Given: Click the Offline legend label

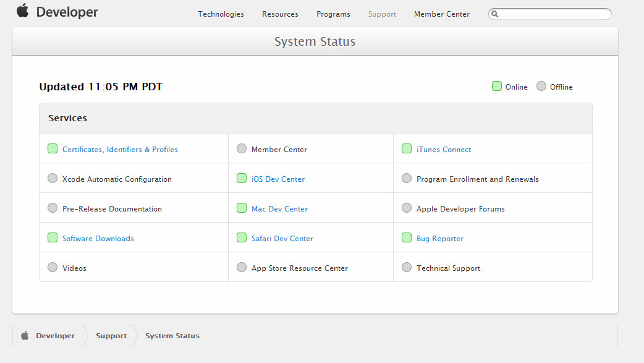Looking at the screenshot, I should point(561,87).
